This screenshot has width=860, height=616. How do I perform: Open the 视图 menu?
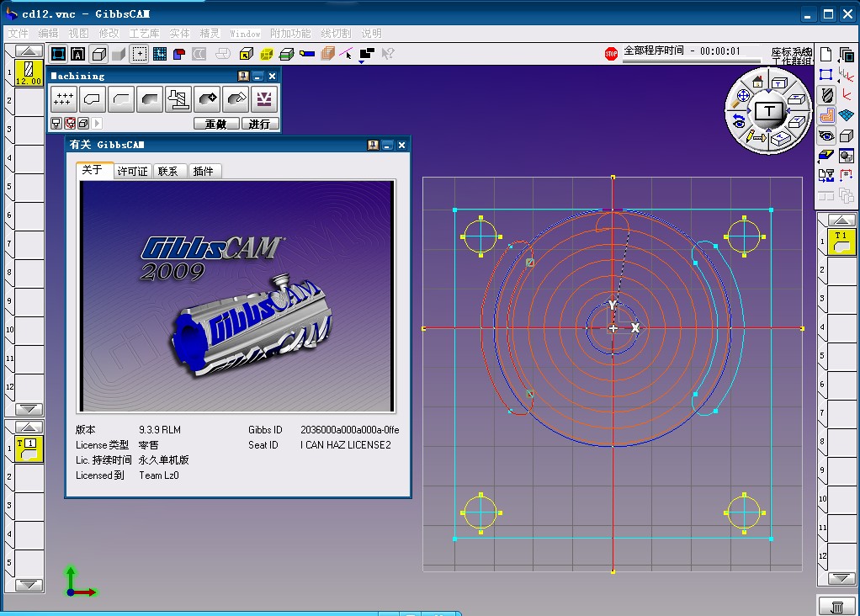pos(78,34)
